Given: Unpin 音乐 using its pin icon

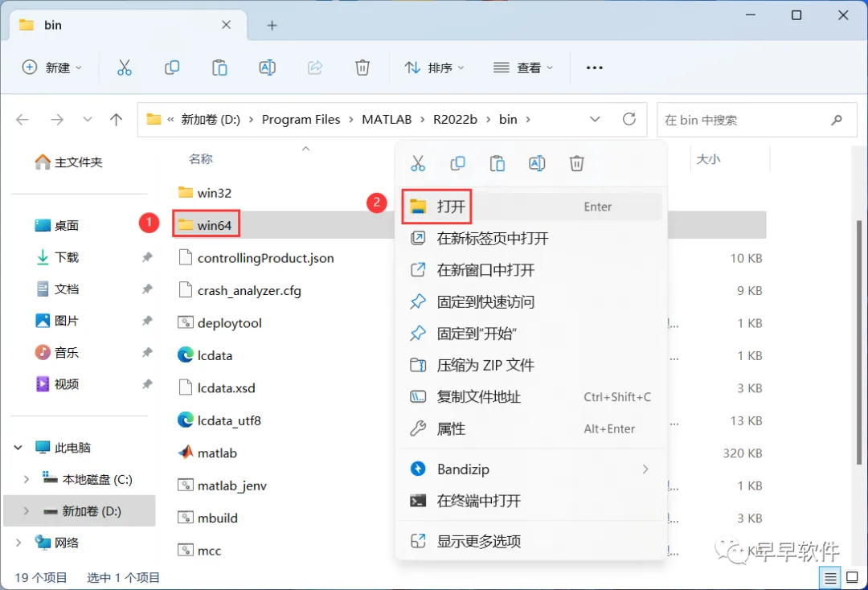Looking at the screenshot, I should pyautogui.click(x=147, y=352).
